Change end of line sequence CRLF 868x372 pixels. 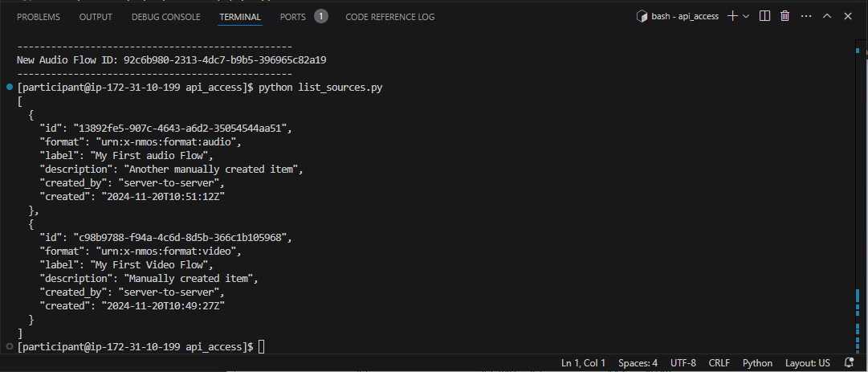point(719,363)
